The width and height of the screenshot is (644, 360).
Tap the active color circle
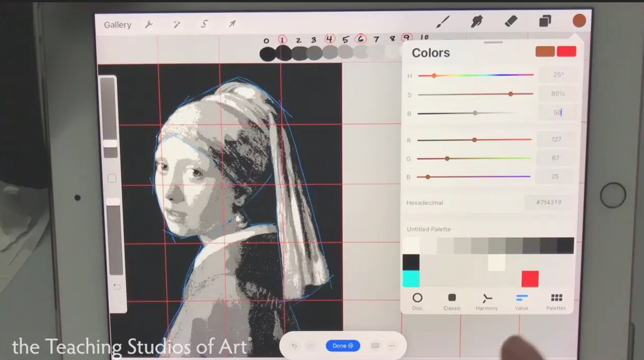click(579, 21)
